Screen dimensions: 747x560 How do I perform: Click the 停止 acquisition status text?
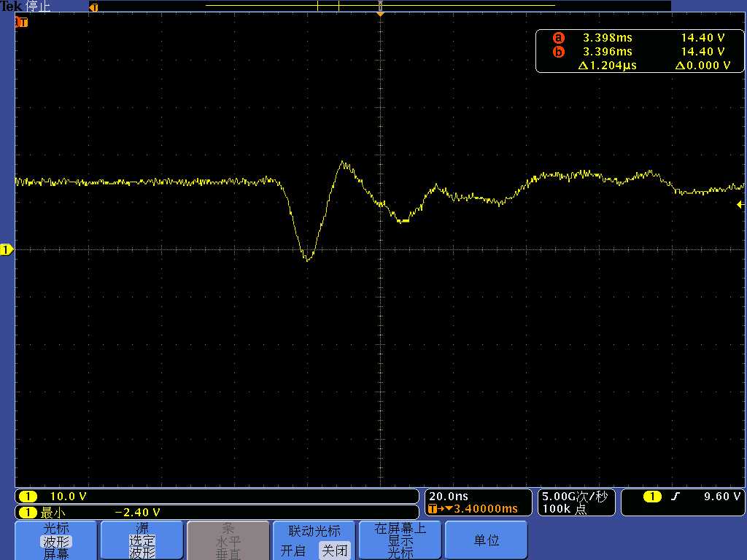click(x=38, y=6)
